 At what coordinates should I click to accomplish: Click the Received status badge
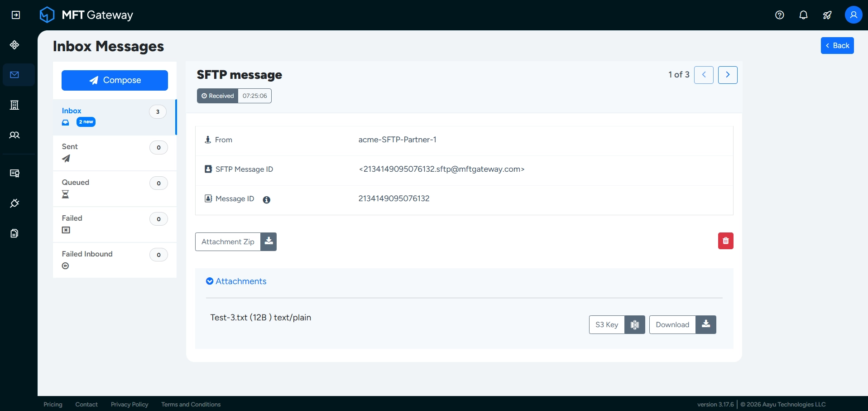pos(217,96)
